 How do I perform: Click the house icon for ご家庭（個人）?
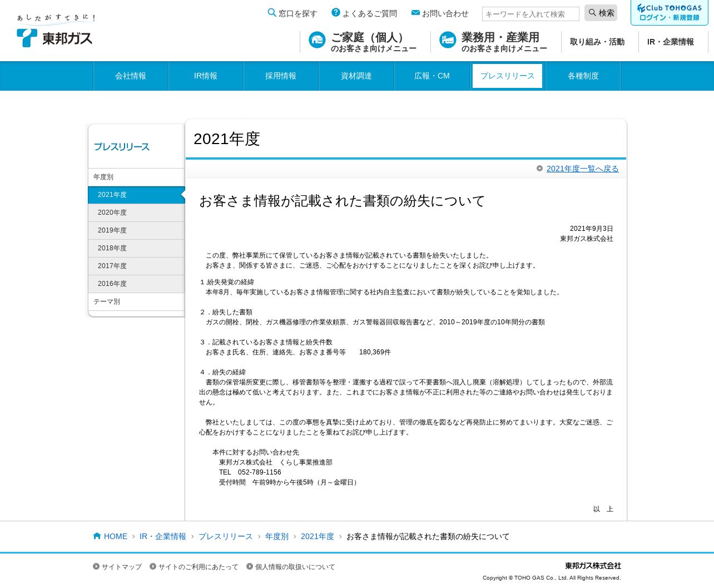[x=317, y=40]
